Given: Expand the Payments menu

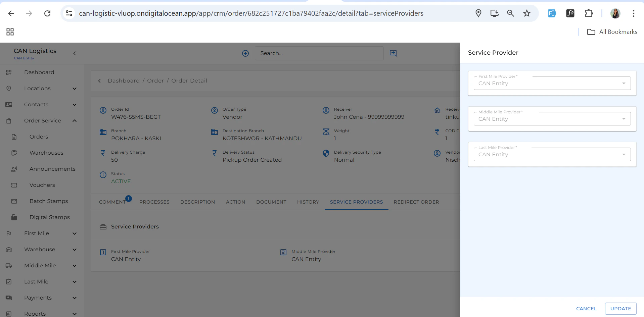Looking at the screenshot, I should click(x=42, y=298).
